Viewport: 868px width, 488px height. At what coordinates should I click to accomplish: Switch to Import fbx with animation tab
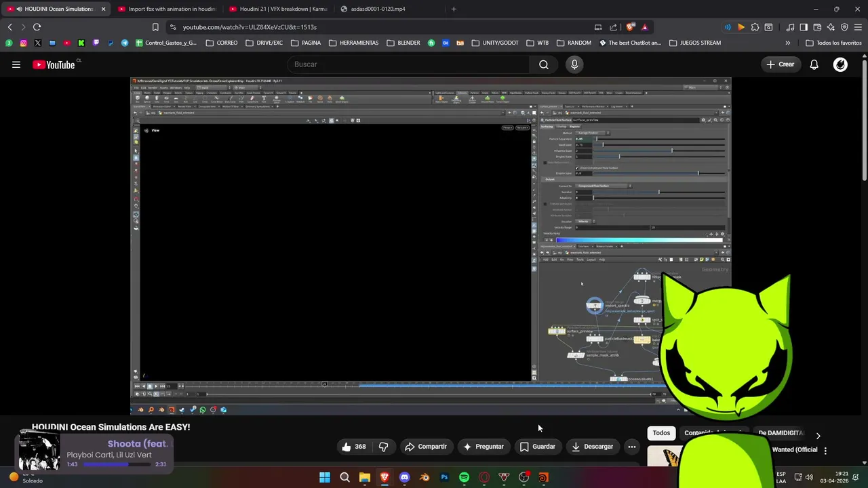click(x=166, y=9)
